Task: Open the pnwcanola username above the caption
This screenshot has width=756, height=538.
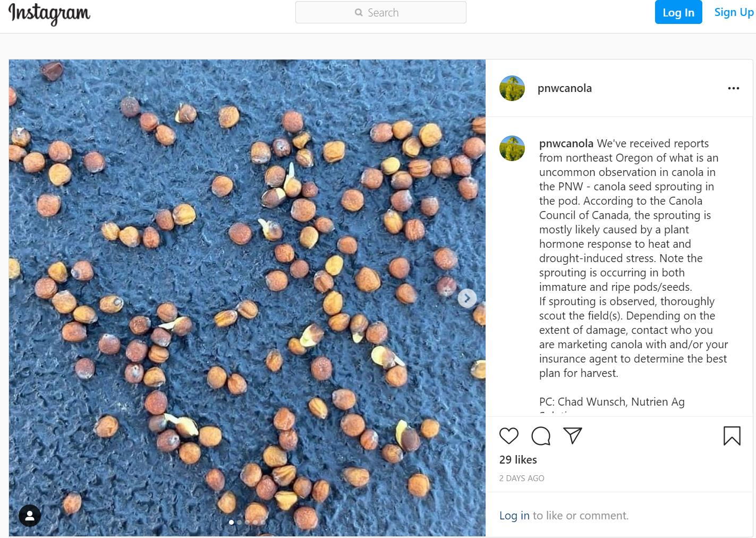Action: 565,88
